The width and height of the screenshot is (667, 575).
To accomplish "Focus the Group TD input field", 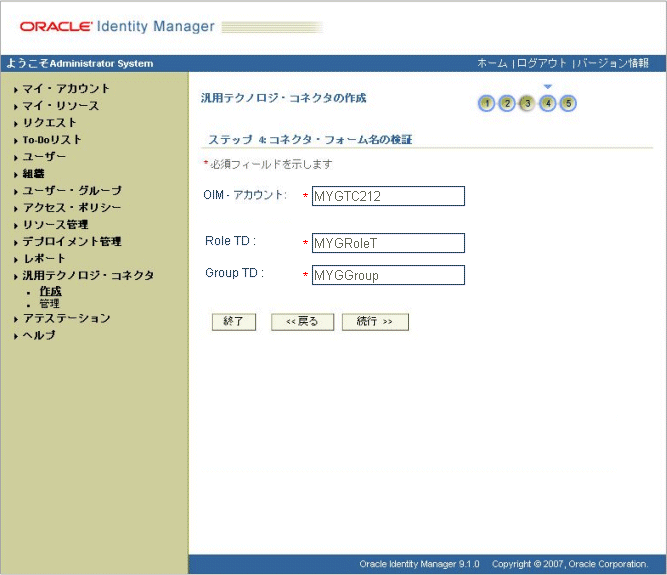I will click(x=388, y=275).
